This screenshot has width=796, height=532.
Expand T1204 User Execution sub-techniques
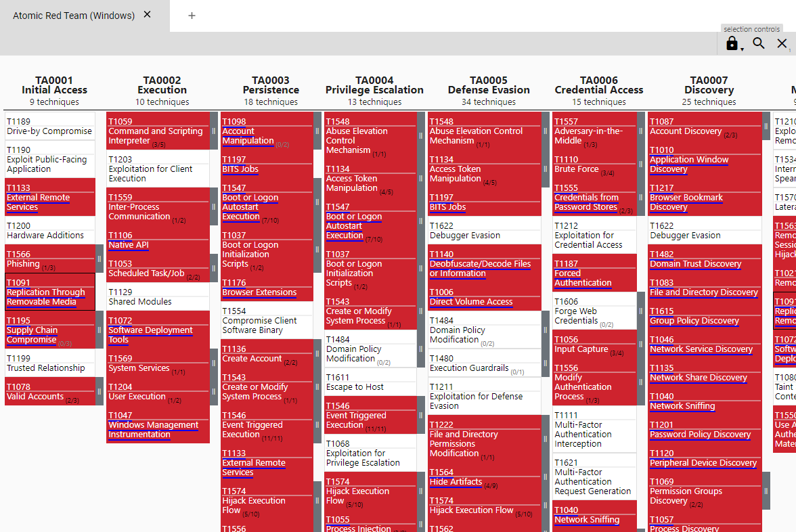pos(214,391)
